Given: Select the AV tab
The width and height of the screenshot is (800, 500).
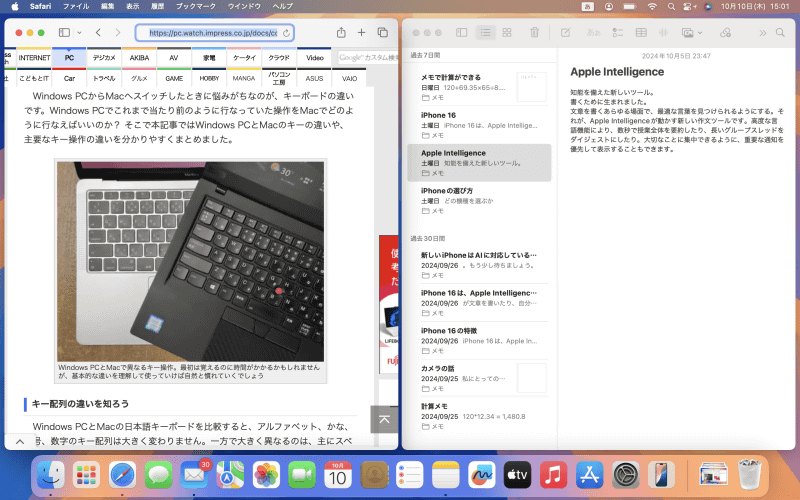Looking at the screenshot, I should coord(174,58).
